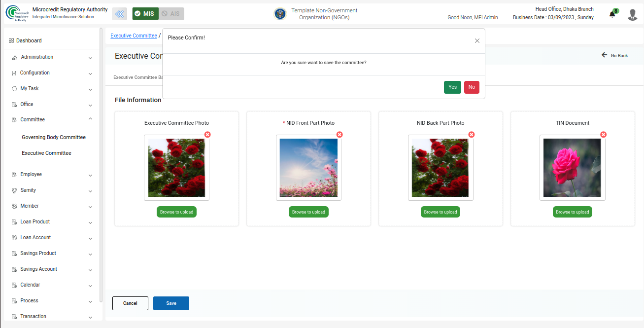Screen dimensions: 644x328
Task: Expand the Administration menu chevron
Action: pyautogui.click(x=90, y=58)
